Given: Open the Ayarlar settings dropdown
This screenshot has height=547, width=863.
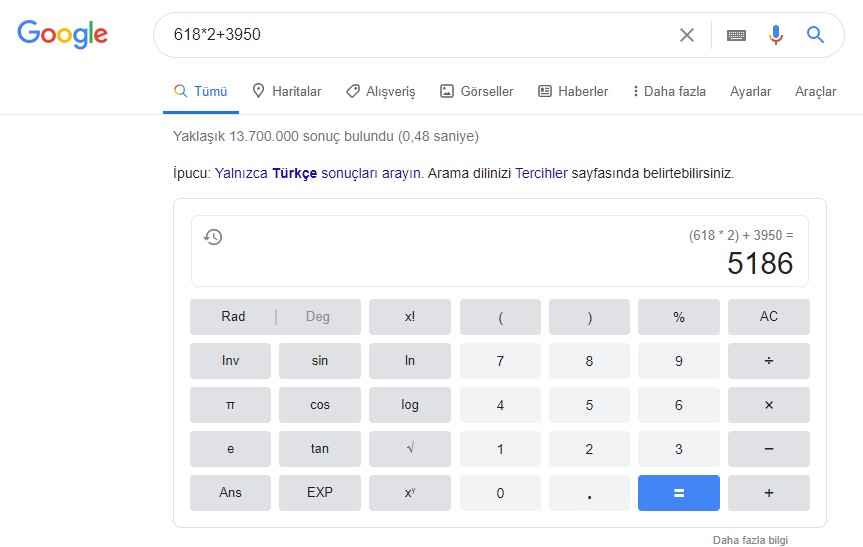Looking at the screenshot, I should pos(750,91).
